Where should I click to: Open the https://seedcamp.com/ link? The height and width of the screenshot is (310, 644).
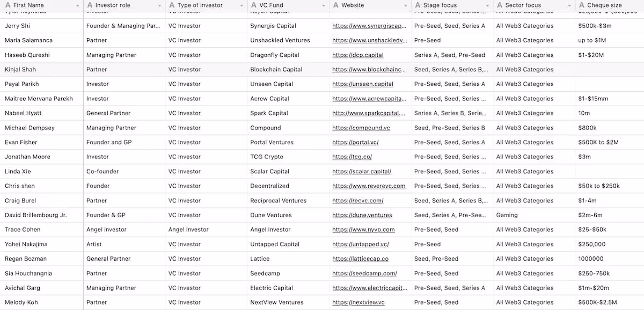[364, 274]
